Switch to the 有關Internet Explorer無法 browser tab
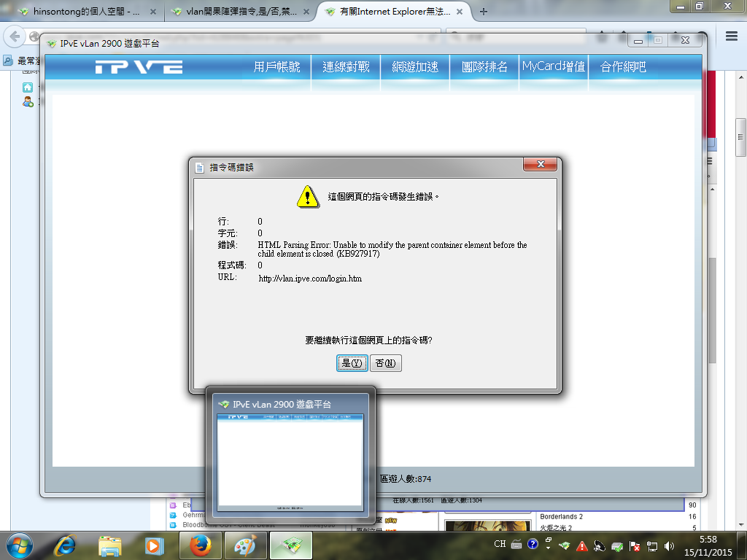The height and width of the screenshot is (560, 747). pos(395,12)
